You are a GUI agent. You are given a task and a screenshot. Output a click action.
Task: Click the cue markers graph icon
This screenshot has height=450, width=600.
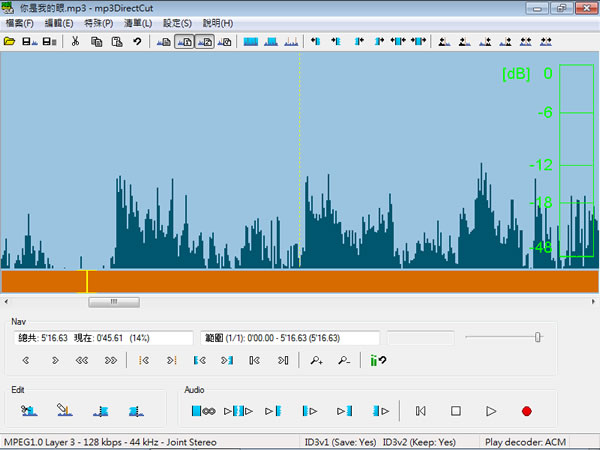click(x=291, y=41)
